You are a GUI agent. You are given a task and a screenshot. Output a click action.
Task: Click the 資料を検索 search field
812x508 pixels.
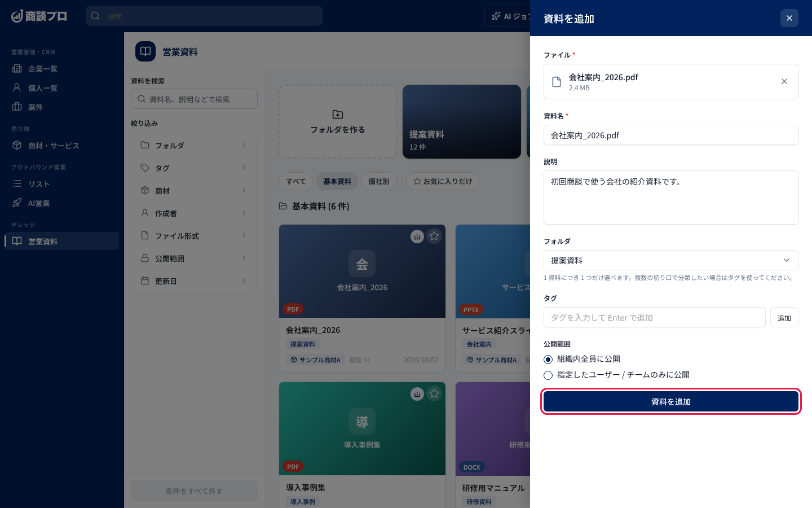[194, 99]
